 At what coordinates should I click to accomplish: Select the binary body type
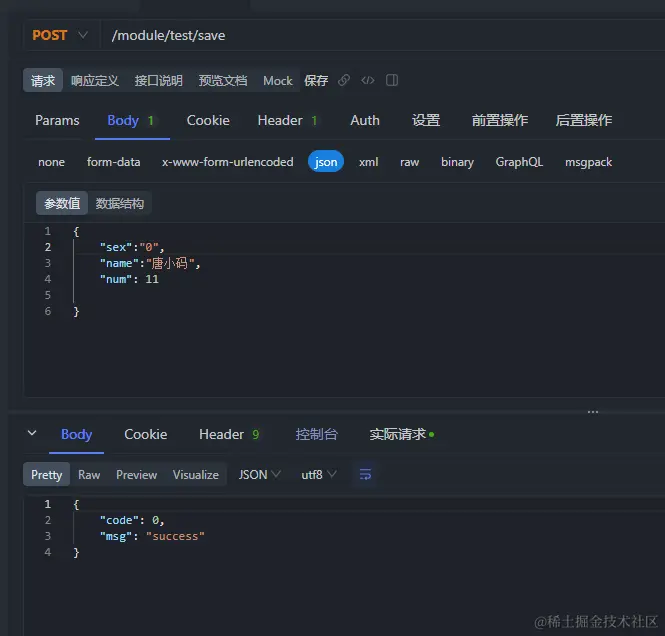click(457, 162)
